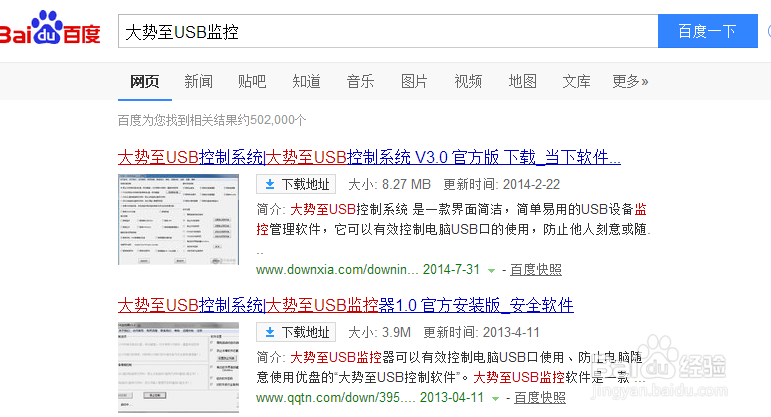Image resolution: width=771 pixels, height=417 pixels.
Task: Click 下载地址 button in the first result
Action: (296, 184)
